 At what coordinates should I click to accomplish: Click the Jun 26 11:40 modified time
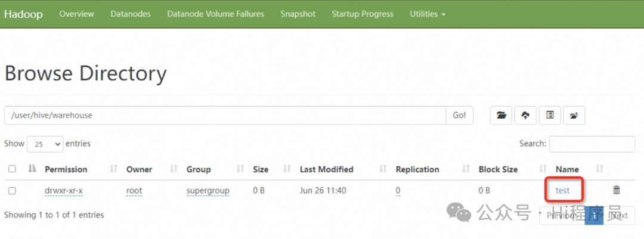(x=323, y=191)
